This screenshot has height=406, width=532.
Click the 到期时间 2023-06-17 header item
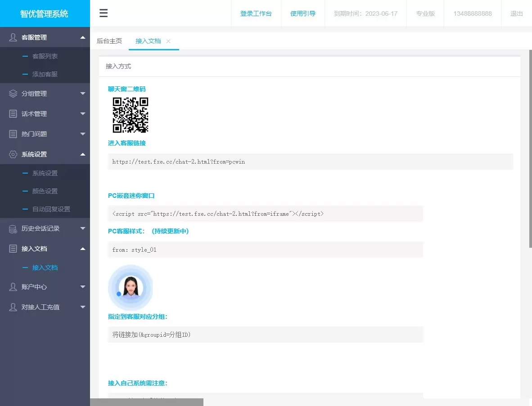click(x=366, y=13)
